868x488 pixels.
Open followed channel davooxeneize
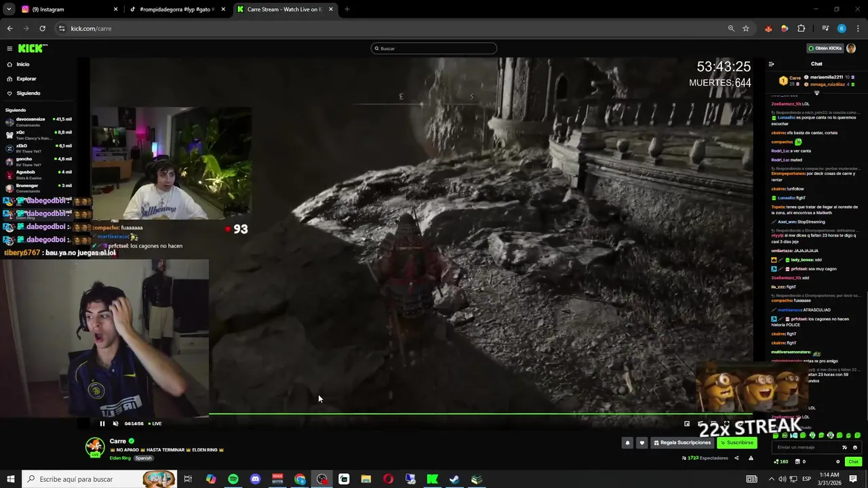coord(39,122)
